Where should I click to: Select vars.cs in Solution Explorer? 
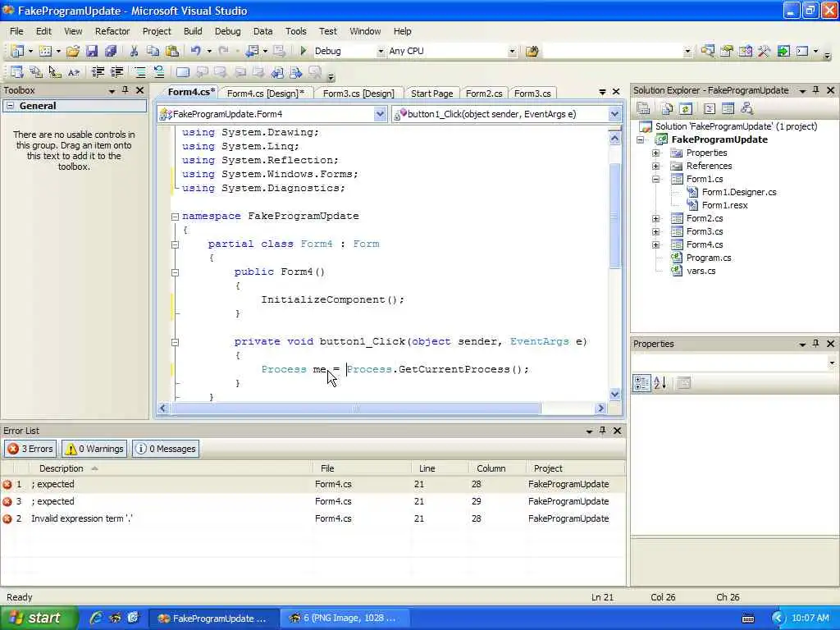(x=701, y=271)
